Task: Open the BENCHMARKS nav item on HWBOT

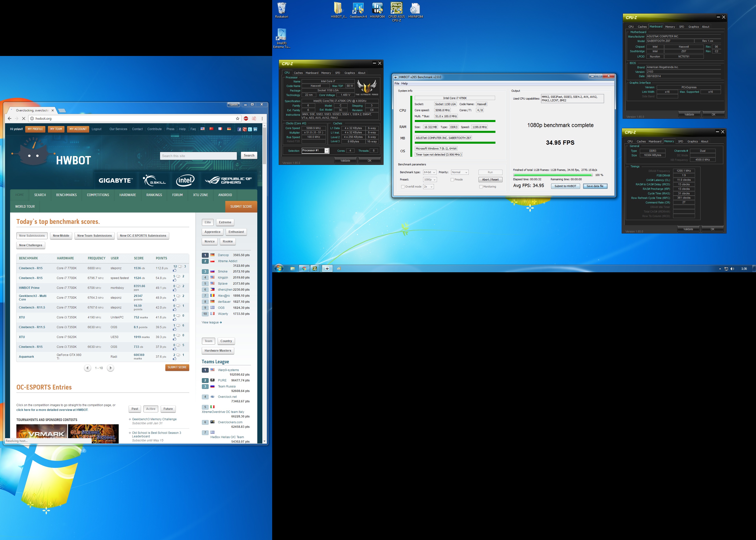Action: 67,195
